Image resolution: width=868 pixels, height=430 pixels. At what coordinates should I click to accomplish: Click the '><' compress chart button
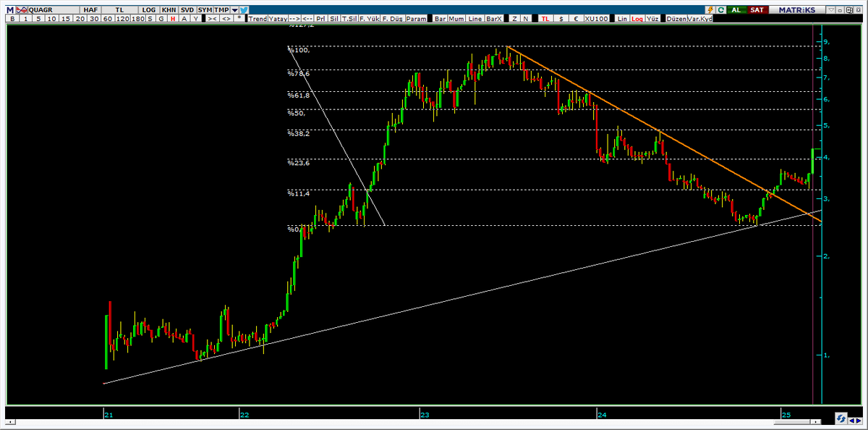coord(213,19)
